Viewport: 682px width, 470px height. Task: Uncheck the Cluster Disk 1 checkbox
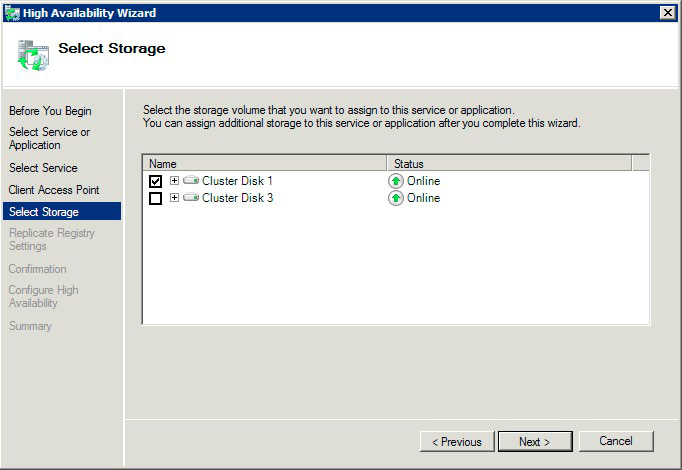point(155,181)
